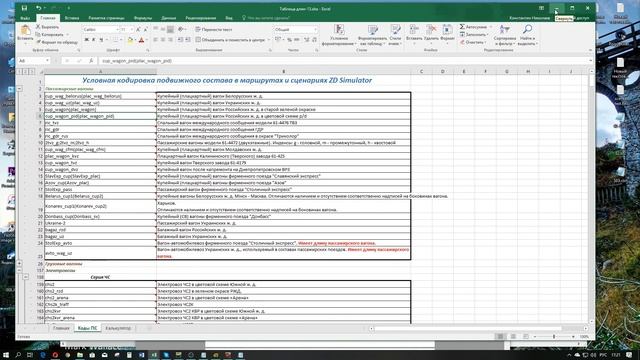Open Find and Select magnifier menu
640x360 pixels.
click(527, 35)
